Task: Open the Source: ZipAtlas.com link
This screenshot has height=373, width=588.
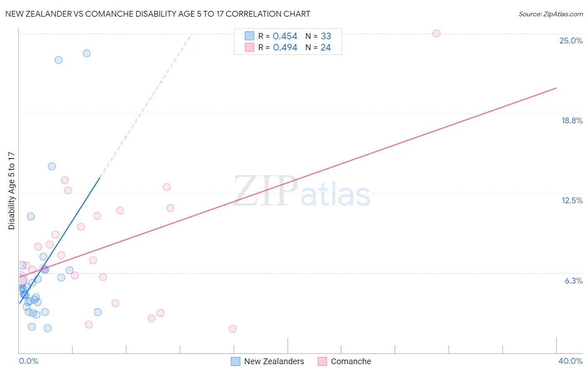Action: tap(551, 14)
